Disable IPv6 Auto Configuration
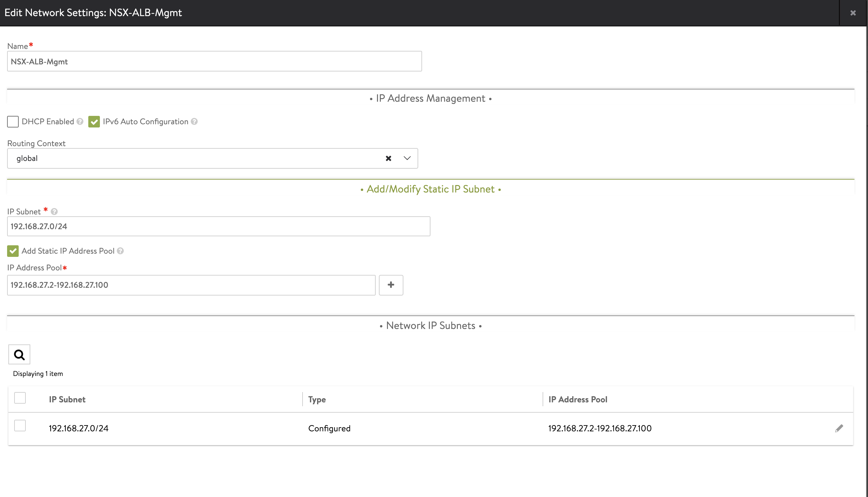The image size is (868, 497). click(x=94, y=122)
